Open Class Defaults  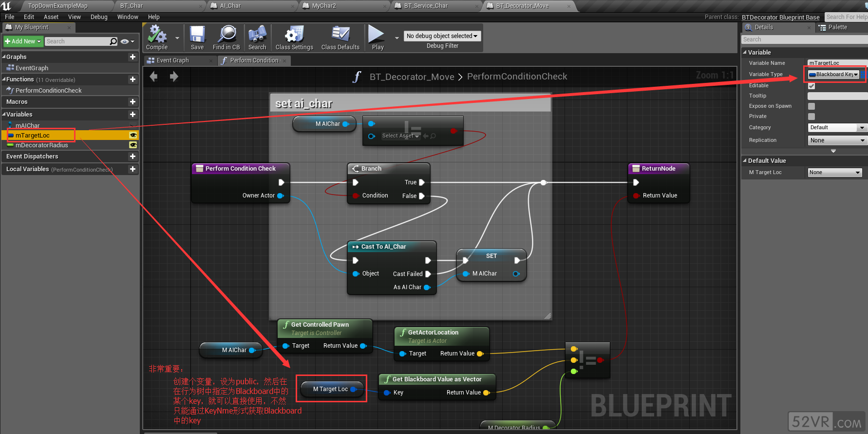(x=340, y=38)
